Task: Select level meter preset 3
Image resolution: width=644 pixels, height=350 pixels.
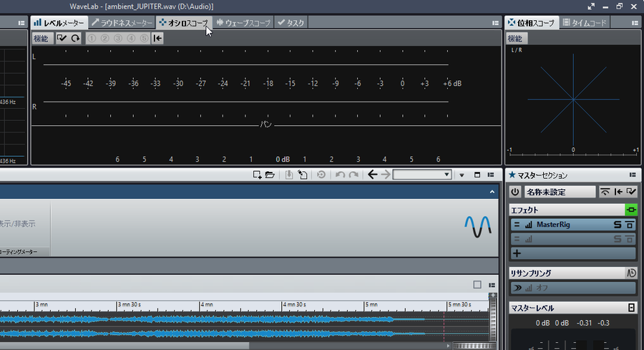Action: click(118, 38)
